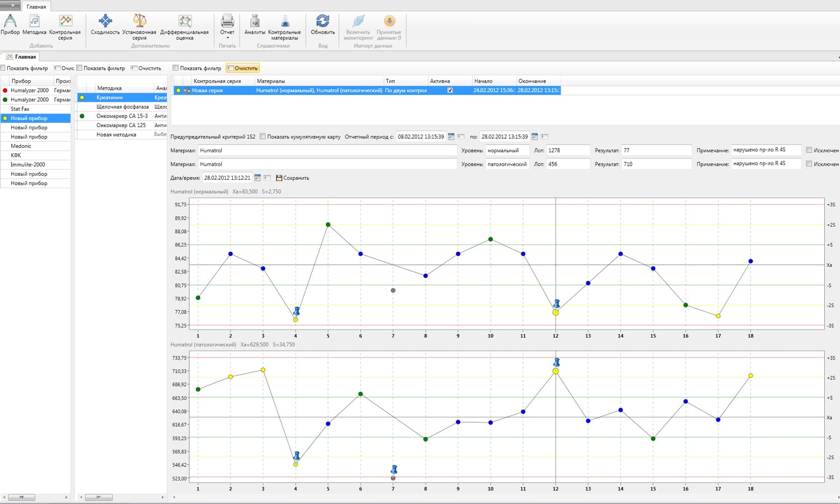The height and width of the screenshot is (504, 840).
Task: Check Исключен for the нормальный level row
Action: (x=809, y=150)
